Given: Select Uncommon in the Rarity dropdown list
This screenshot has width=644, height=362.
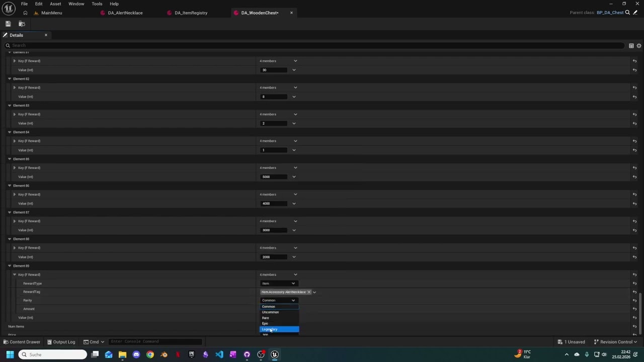Looking at the screenshot, I should click(279, 312).
